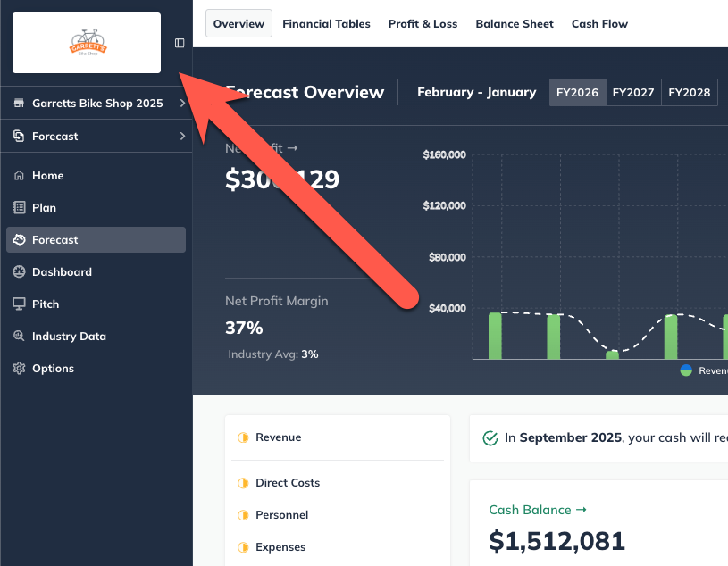
Task: Open the Industry Data sidebar item
Action: 96,336
